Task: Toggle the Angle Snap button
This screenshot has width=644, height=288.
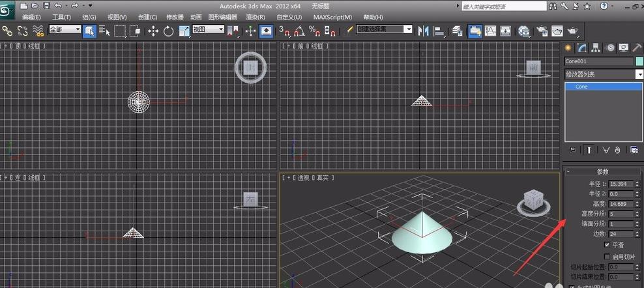Action: [x=299, y=31]
